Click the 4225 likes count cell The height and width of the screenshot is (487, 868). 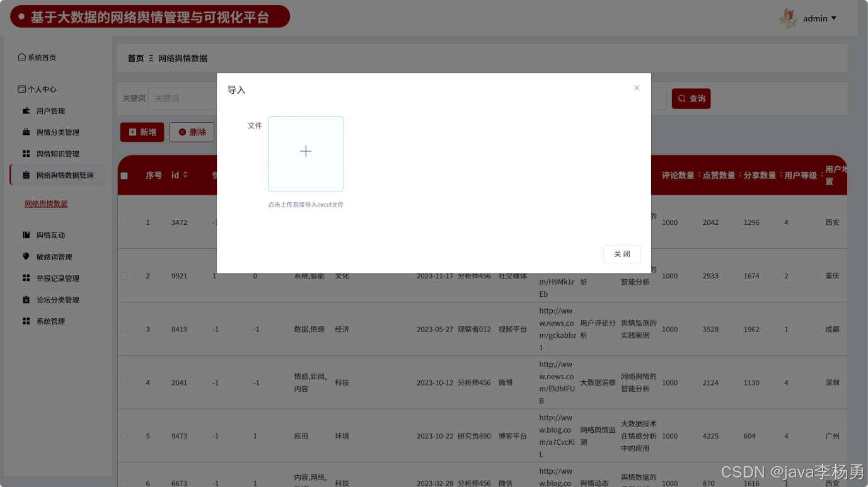click(x=710, y=436)
